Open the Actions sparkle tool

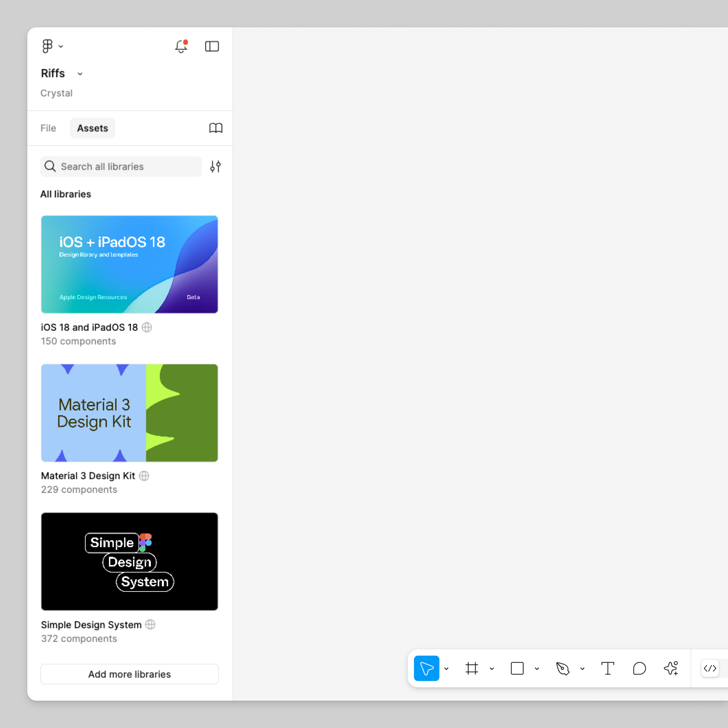click(671, 668)
